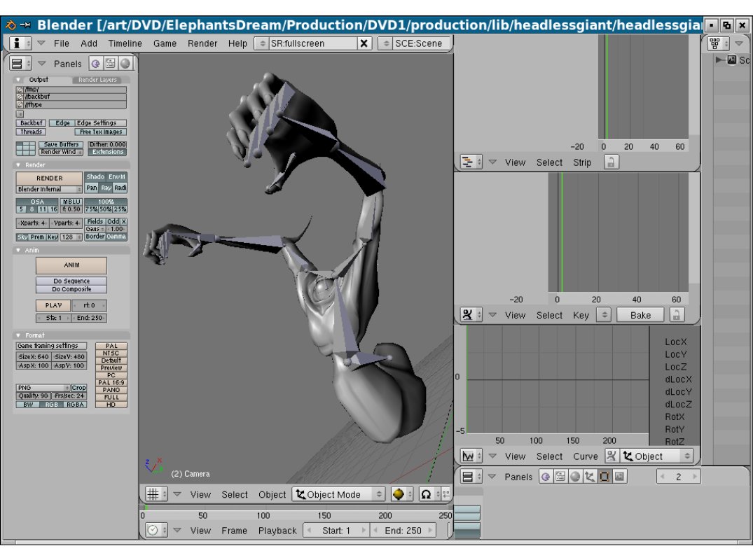Select Logic context icon in bottom-right Panels header

coord(546,477)
